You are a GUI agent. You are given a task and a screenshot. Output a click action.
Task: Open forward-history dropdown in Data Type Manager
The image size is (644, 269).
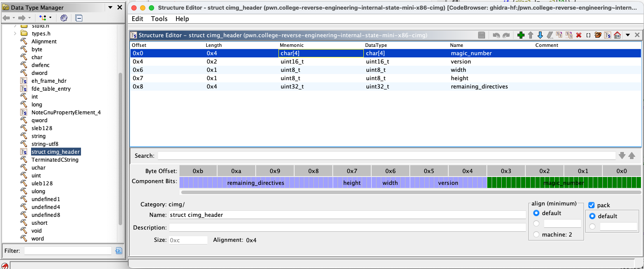(29, 18)
